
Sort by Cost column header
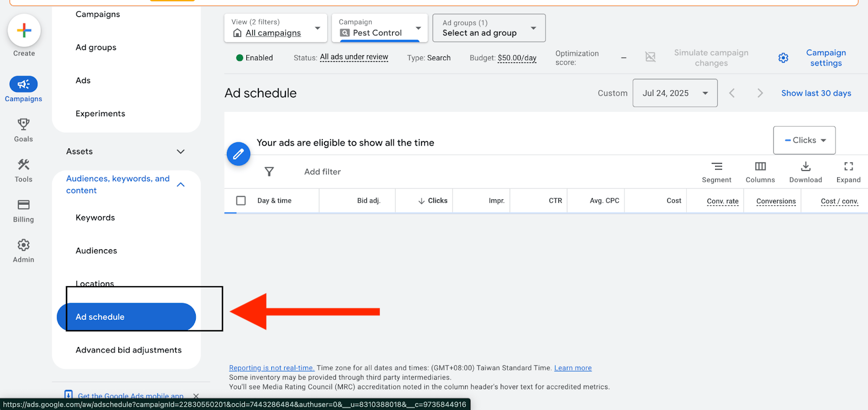(x=674, y=200)
